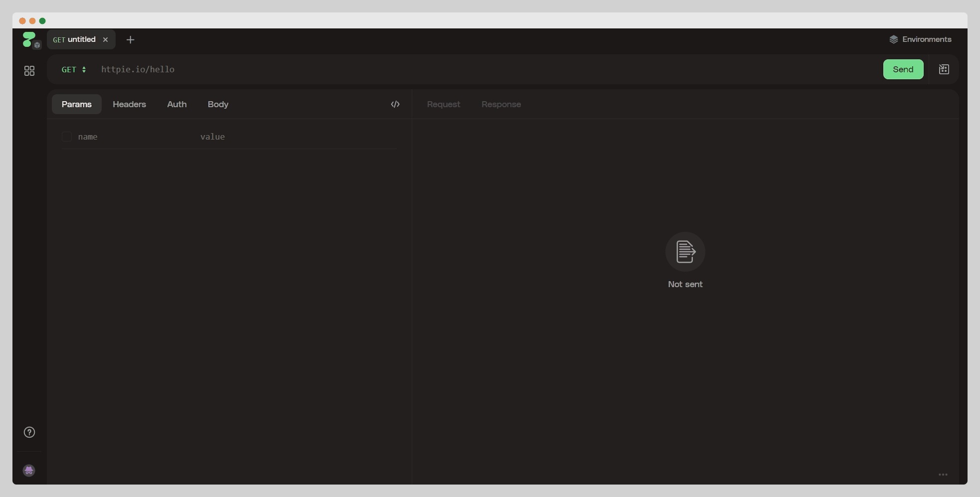980x497 pixels.
Task: Open the Environments panel
Action: point(920,39)
